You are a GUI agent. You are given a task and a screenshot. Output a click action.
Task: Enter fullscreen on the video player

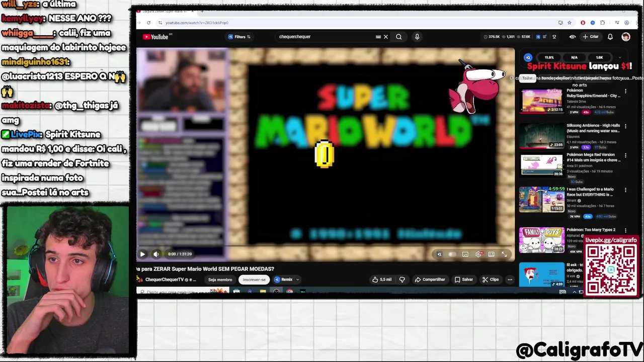tap(504, 254)
